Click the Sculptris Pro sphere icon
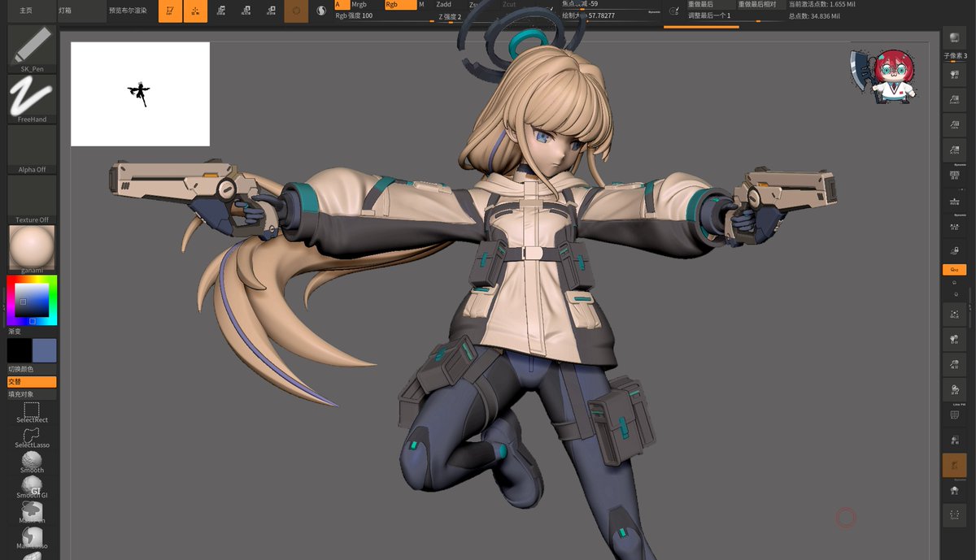 coord(320,11)
